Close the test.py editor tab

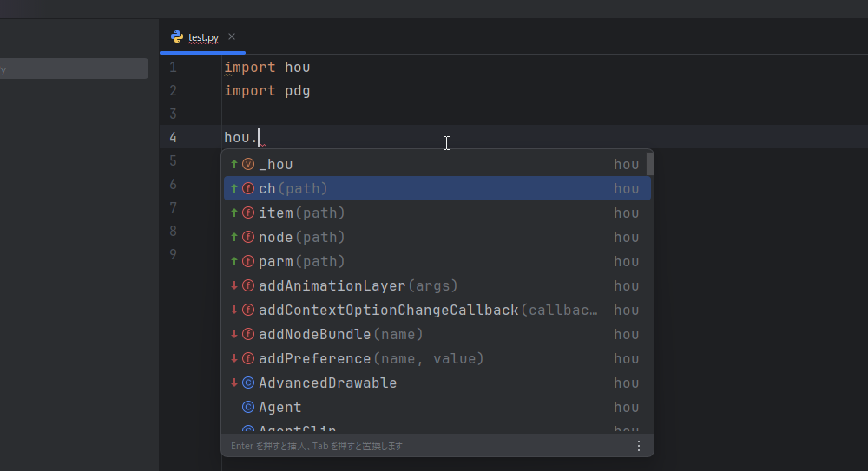[232, 36]
